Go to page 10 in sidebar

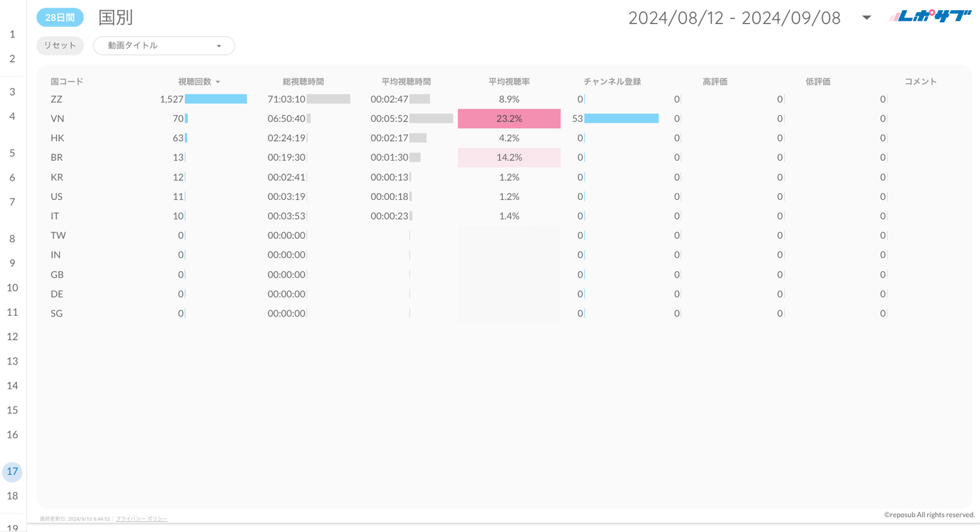[12, 287]
